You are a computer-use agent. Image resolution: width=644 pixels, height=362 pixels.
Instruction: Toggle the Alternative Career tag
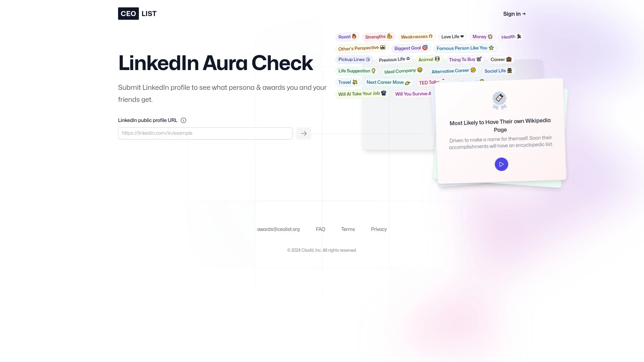[x=453, y=71]
